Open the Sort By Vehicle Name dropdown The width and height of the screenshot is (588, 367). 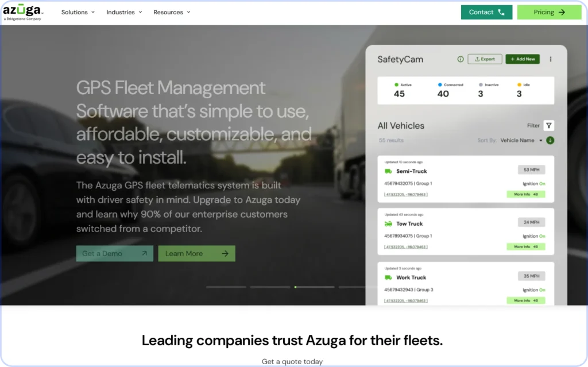coord(521,140)
